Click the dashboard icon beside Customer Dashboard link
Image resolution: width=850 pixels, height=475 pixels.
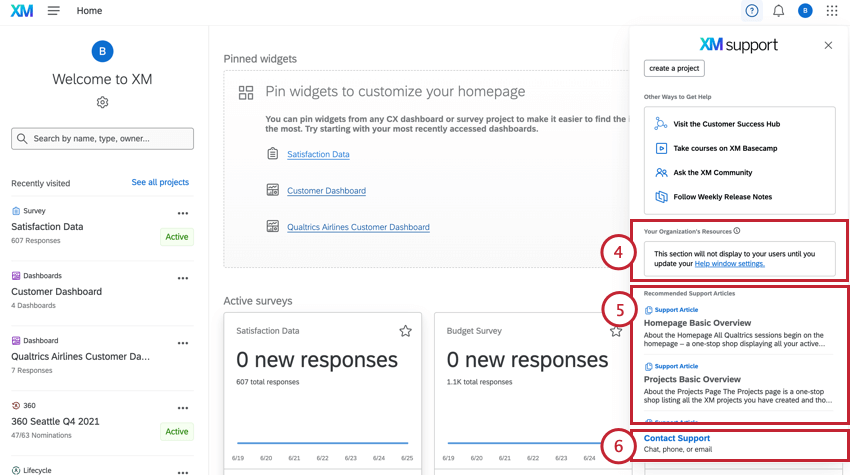(x=273, y=190)
